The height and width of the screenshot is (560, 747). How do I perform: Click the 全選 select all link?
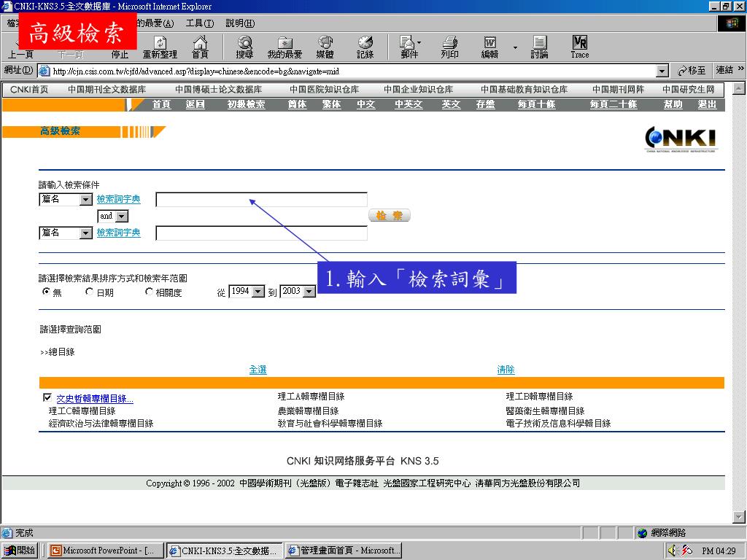click(x=258, y=370)
